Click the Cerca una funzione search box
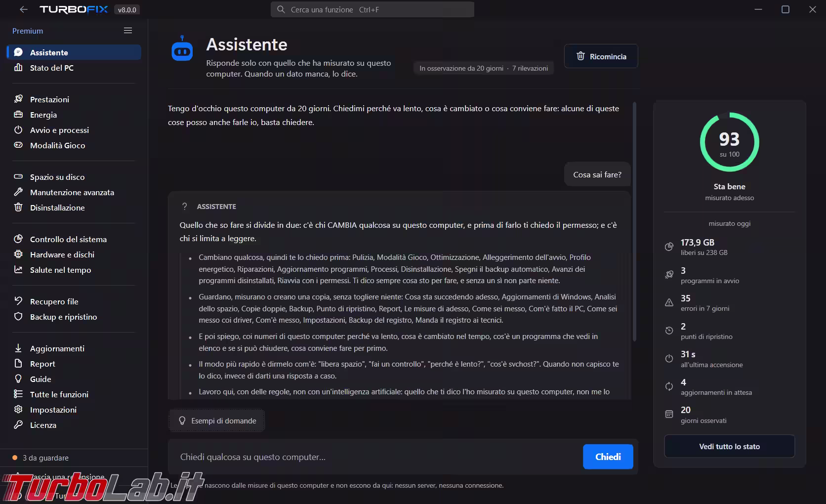 pos(372,9)
